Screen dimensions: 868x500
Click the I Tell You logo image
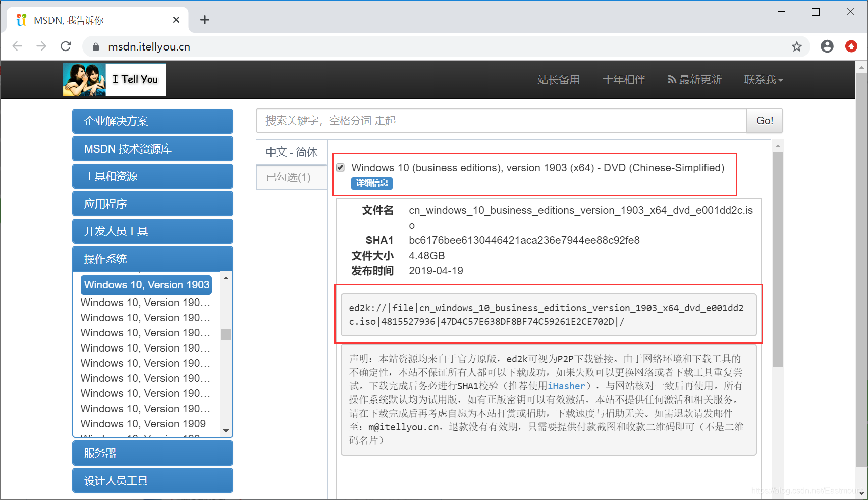tap(115, 80)
